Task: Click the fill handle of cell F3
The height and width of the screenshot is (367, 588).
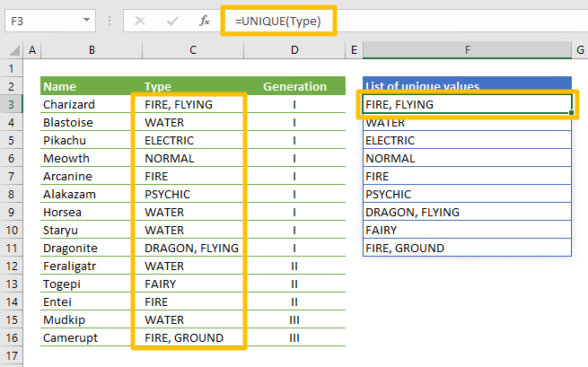Action: 571,112
